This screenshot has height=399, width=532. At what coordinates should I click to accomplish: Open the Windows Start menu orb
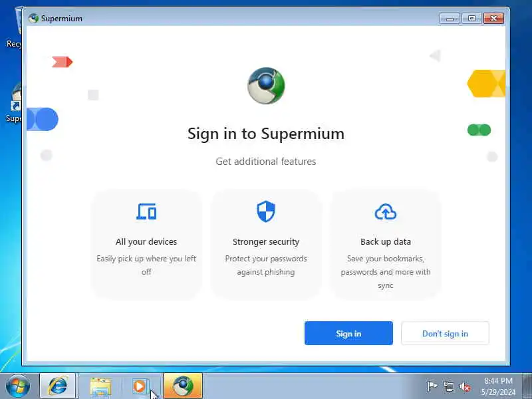point(18,386)
